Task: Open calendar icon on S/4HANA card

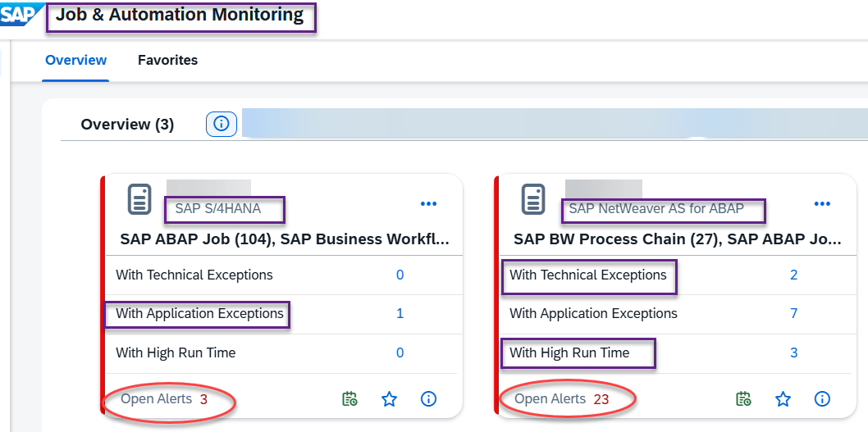Action: (x=350, y=399)
